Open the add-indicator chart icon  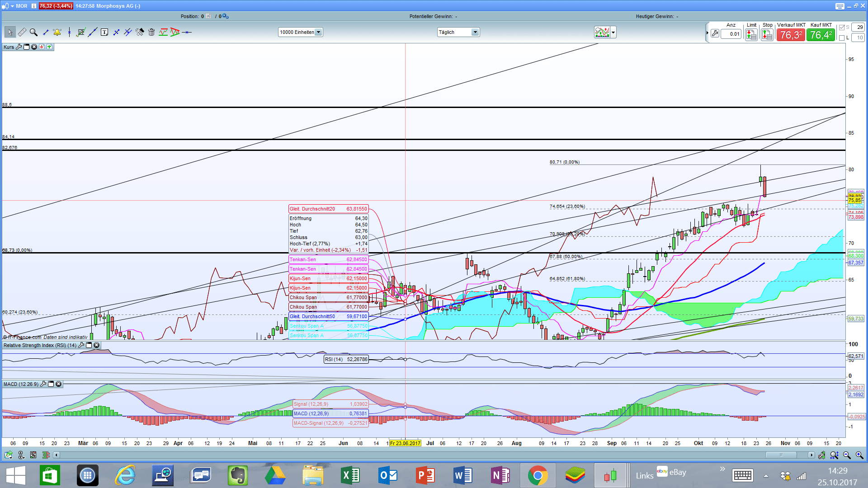(x=602, y=32)
